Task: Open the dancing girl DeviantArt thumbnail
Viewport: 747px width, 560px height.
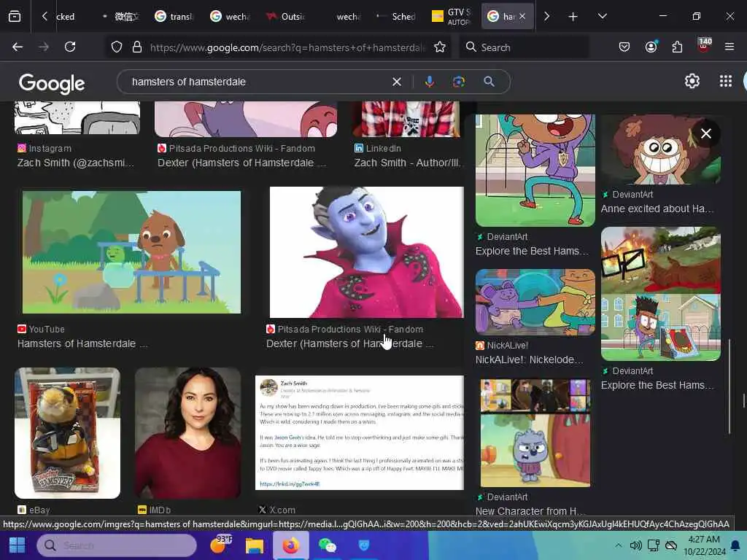Action: pyautogui.click(x=535, y=170)
